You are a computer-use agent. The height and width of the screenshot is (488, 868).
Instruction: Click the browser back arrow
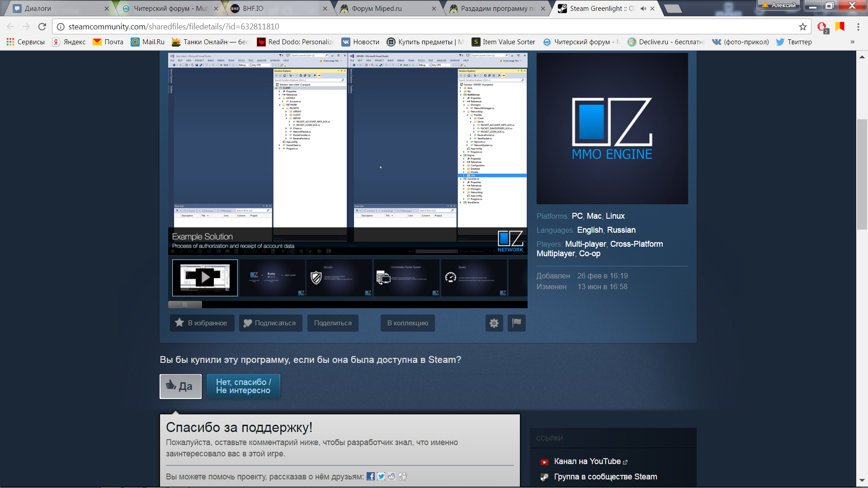click(x=11, y=27)
